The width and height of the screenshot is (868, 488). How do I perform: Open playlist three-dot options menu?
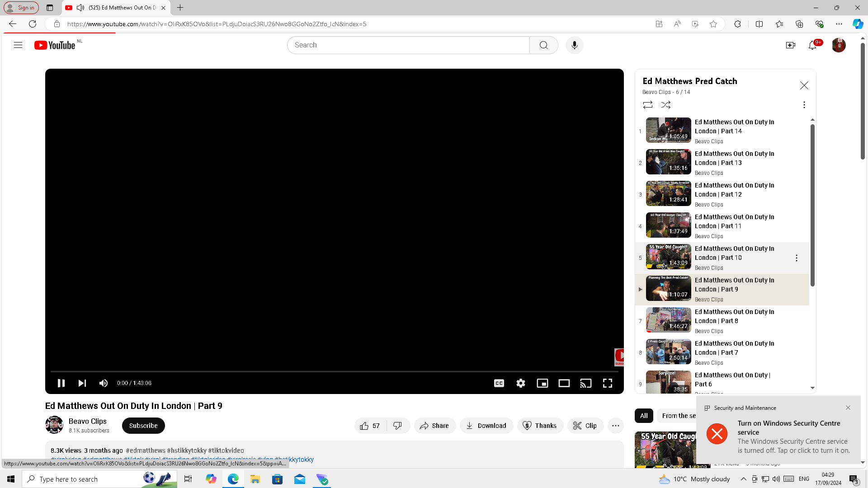point(804,105)
